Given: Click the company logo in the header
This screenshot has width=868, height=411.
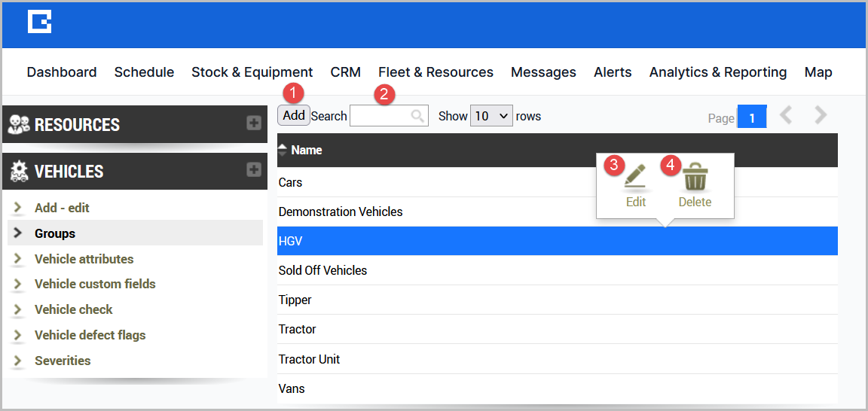Looking at the screenshot, I should (x=40, y=22).
